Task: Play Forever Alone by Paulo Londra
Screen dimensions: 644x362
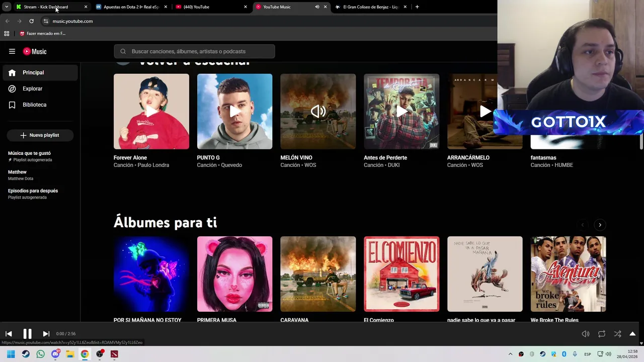Action: coord(151,112)
